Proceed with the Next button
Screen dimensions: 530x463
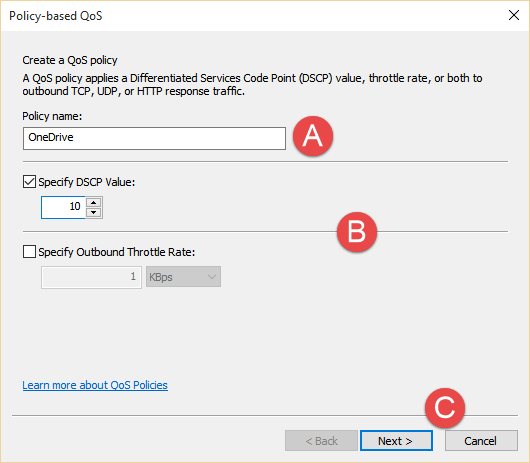tap(396, 440)
